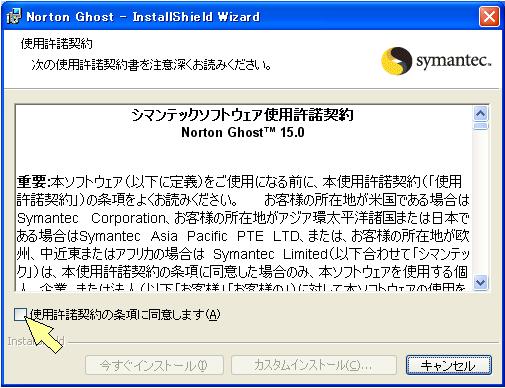The image size is (505, 388).
Task: Click the bold 重要 word in the license
Action: [x=32, y=182]
